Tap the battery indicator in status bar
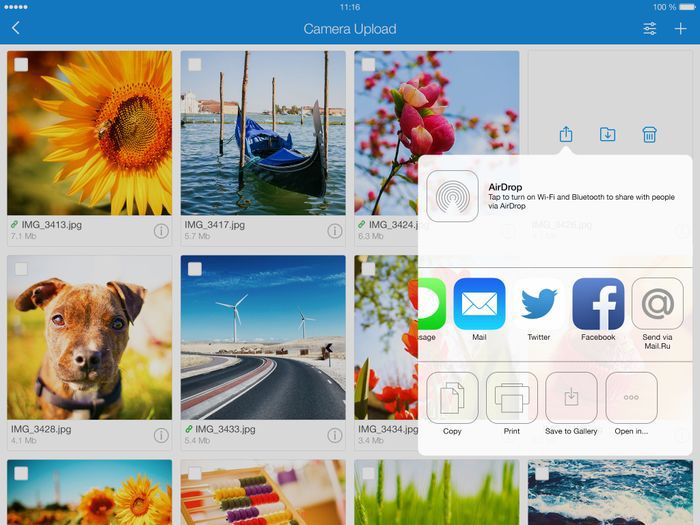The image size is (700, 525). point(687,7)
